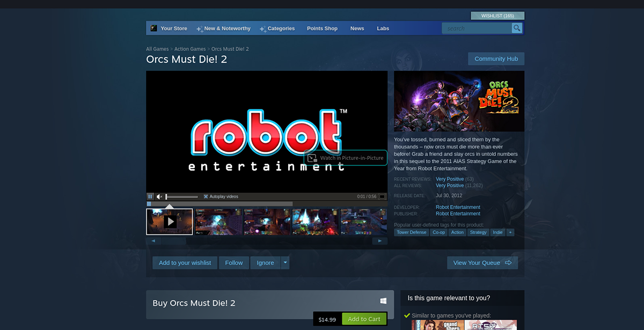This screenshot has width=644, height=330.
Task: Select the Co-op tag
Action: (438, 232)
